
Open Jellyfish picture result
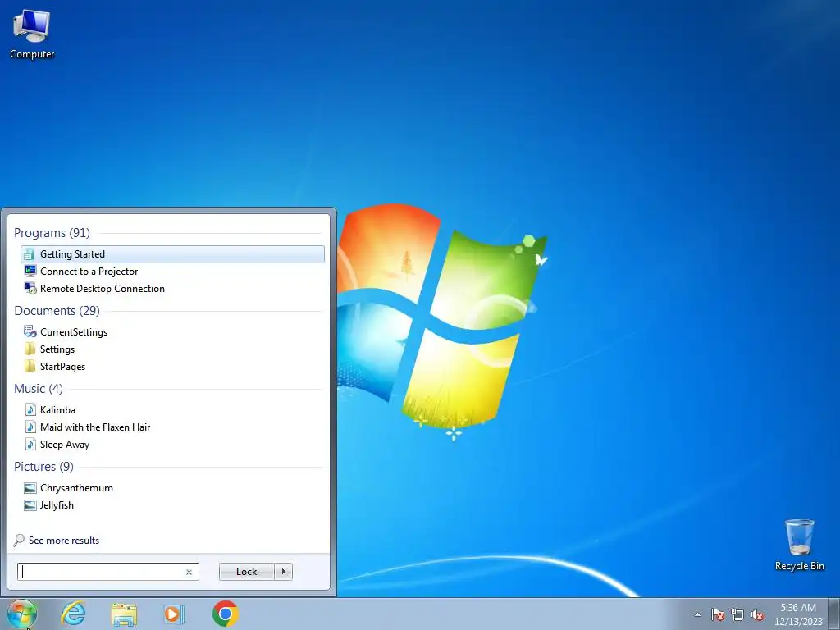coord(172,505)
